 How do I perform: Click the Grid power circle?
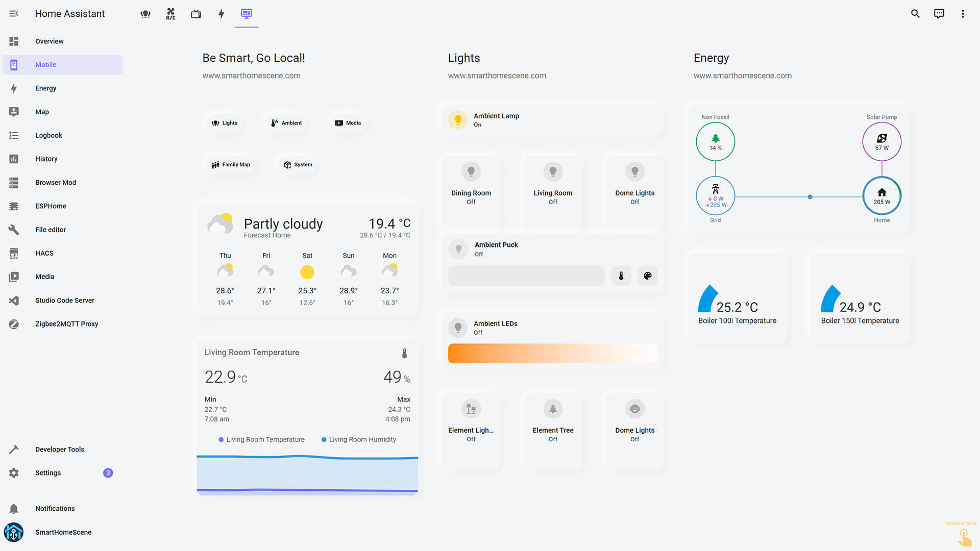pyautogui.click(x=716, y=196)
